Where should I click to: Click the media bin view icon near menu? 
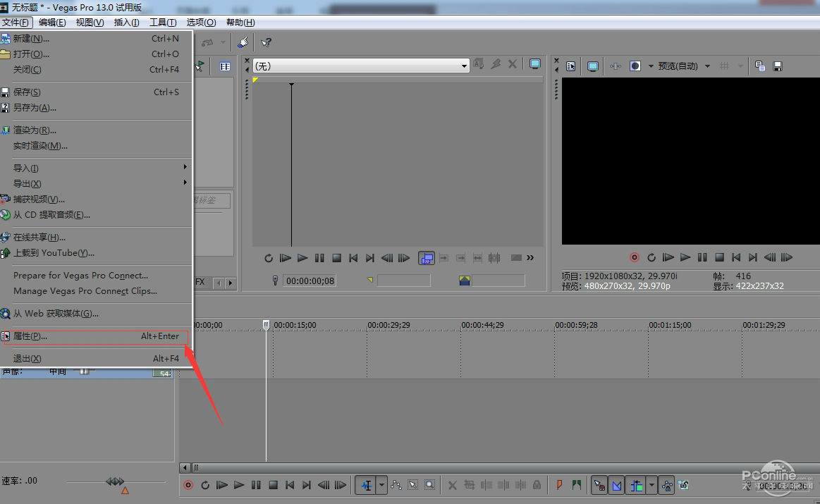pyautogui.click(x=225, y=66)
